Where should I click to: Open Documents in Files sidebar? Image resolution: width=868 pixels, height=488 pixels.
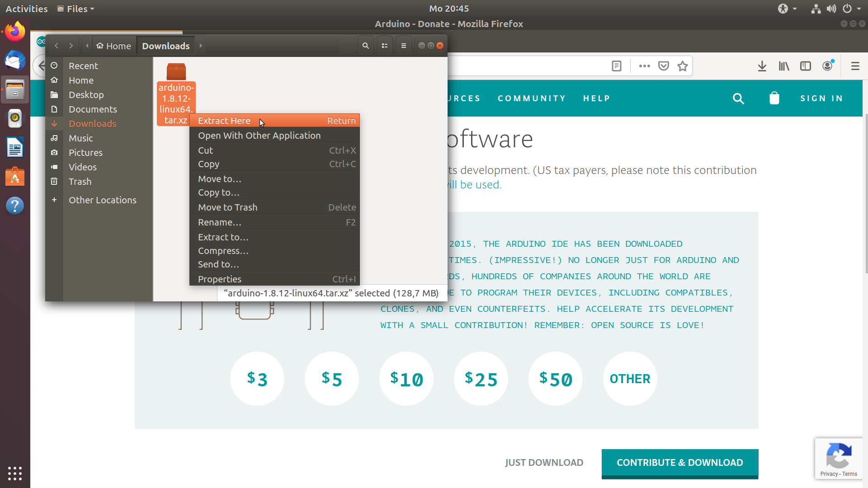point(99,109)
